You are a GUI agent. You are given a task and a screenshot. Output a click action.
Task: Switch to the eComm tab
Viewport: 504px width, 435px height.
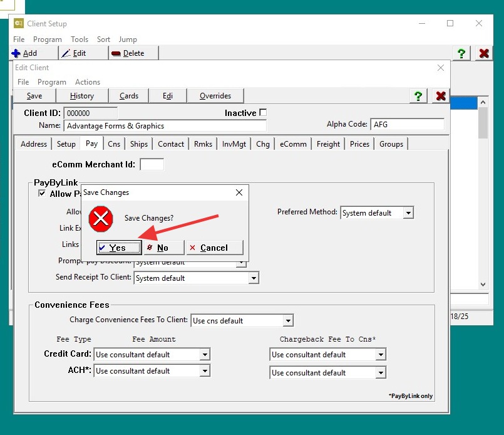293,144
